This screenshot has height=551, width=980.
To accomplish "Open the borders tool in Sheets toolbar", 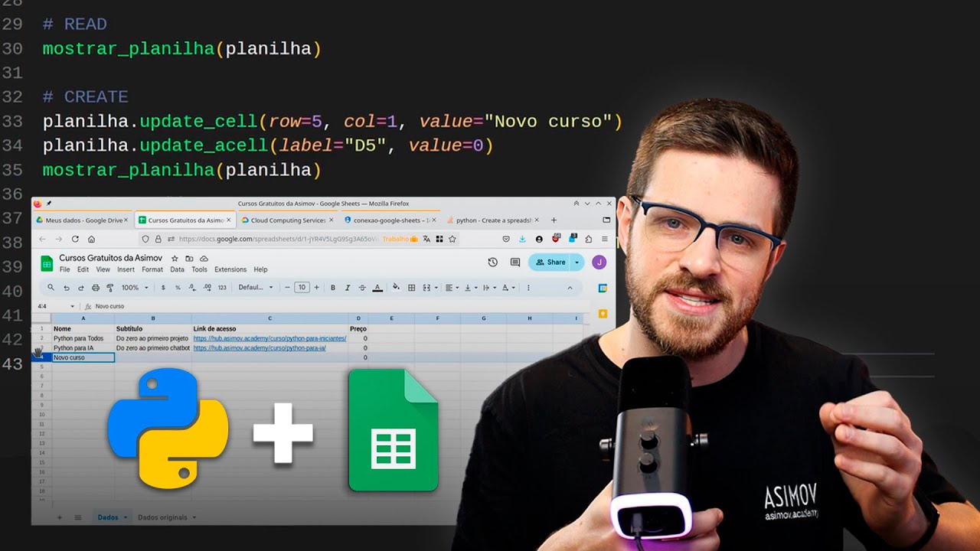I will [412, 288].
